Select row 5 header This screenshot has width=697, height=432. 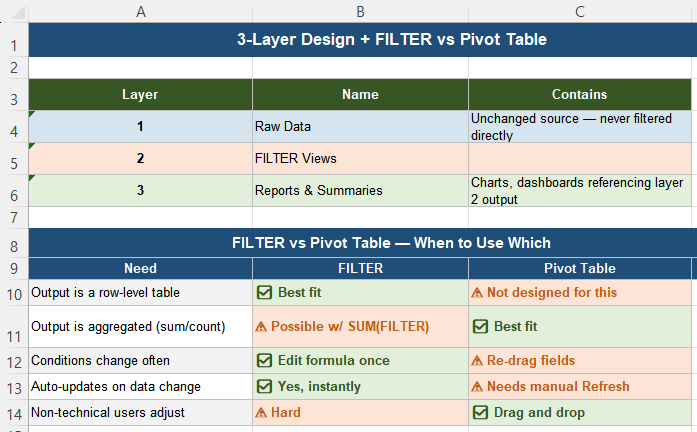tap(14, 159)
